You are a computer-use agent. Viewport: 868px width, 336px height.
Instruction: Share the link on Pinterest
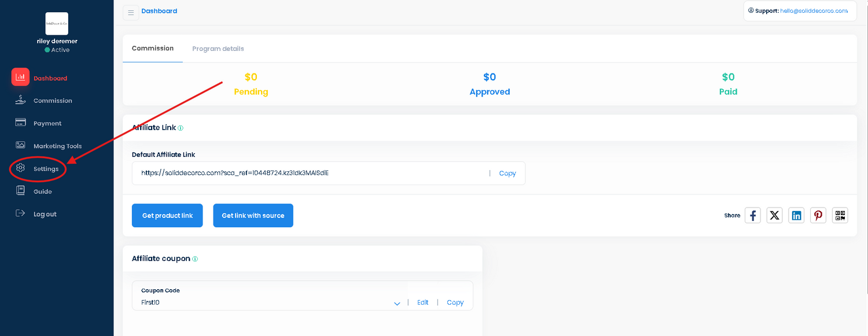(x=818, y=215)
